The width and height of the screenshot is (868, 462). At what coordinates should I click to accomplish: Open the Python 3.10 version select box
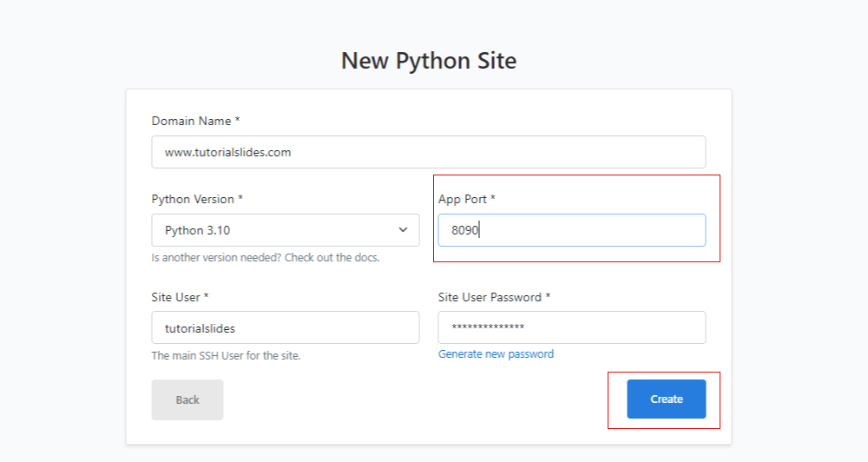click(x=285, y=230)
